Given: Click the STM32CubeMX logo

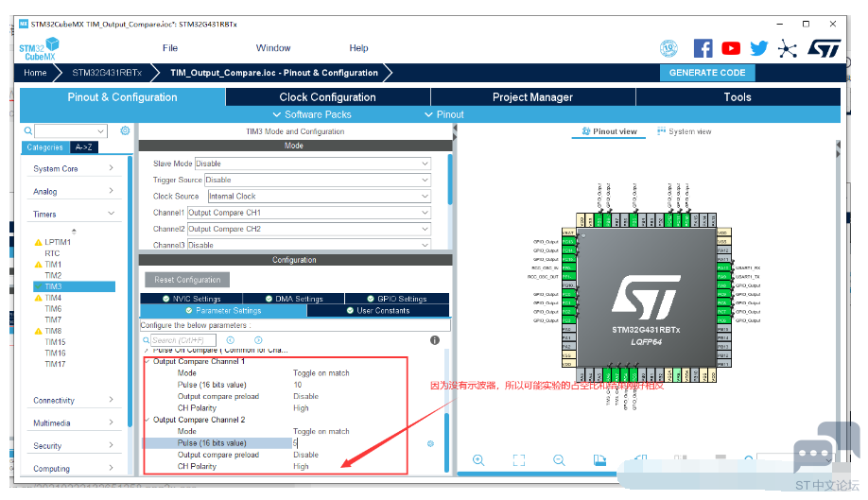Looking at the screenshot, I should 40,49.
